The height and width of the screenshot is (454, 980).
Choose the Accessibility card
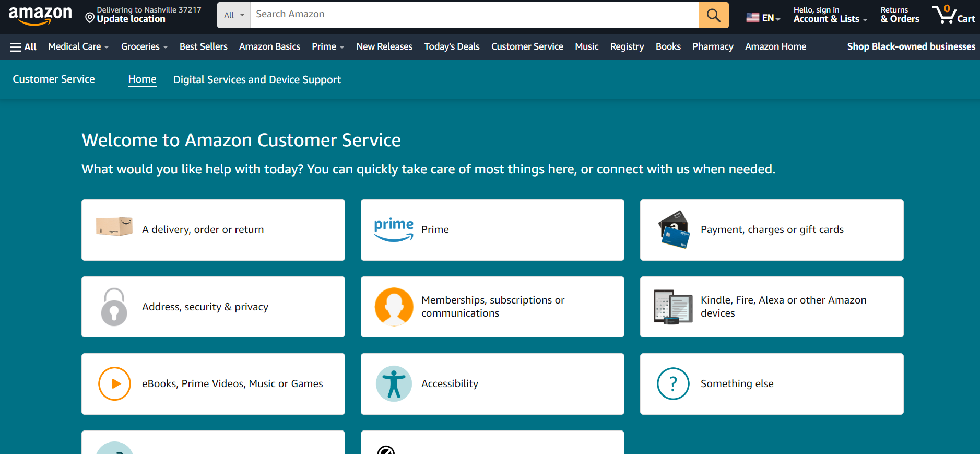(x=492, y=384)
